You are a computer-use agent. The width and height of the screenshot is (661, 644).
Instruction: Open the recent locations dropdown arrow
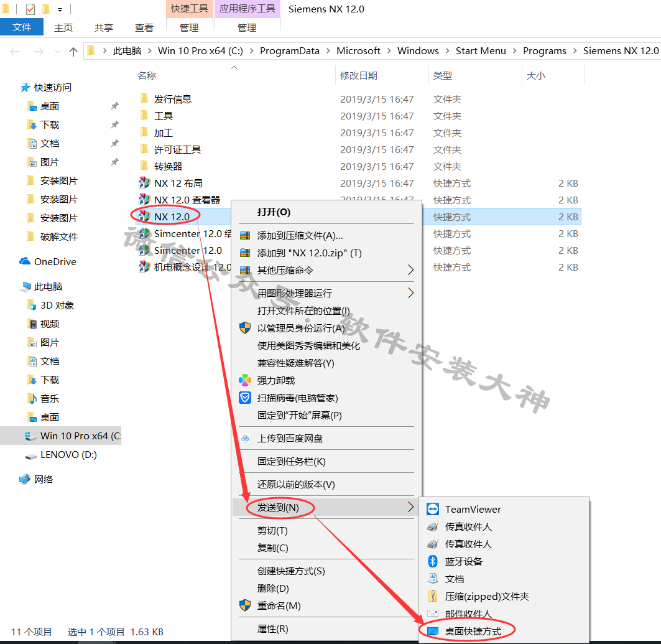pos(57,52)
